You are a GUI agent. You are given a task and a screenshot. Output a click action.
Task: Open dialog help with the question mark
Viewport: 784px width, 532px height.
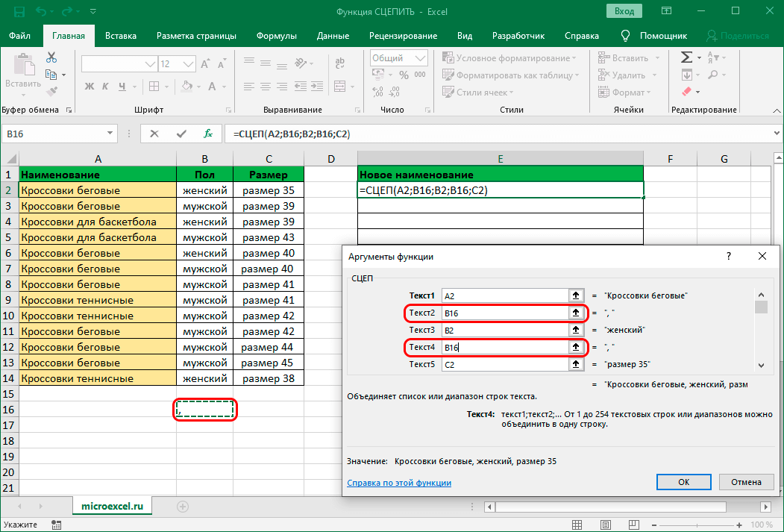pos(729,256)
